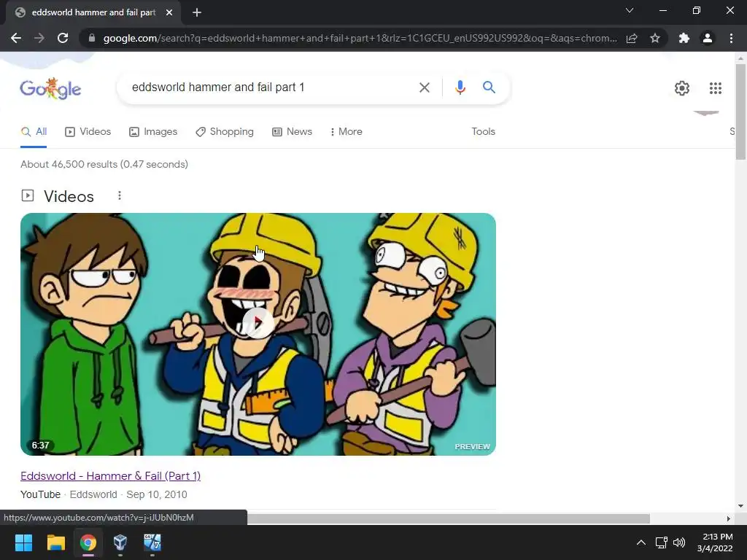The image size is (747, 560).
Task: Click the Chrome taskbar icon
Action: tap(88, 542)
